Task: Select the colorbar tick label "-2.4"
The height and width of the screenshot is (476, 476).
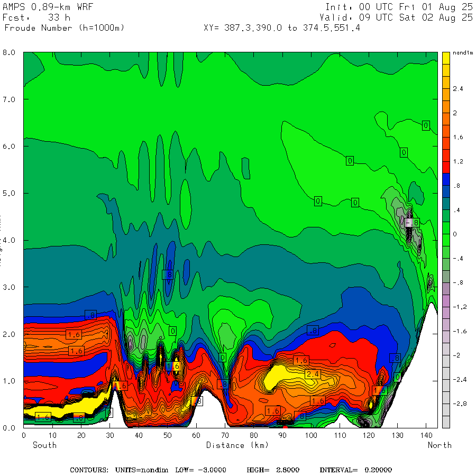Action: pos(460,380)
